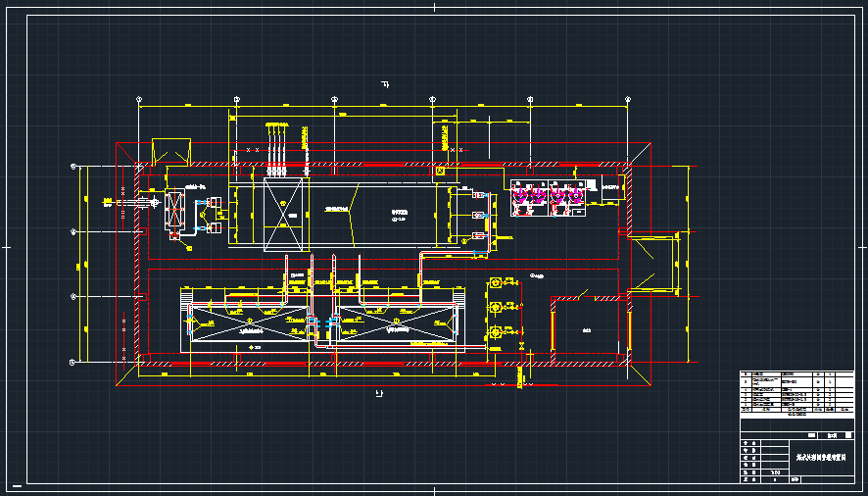
Task: Select the bottom yellow circular pump symbol
Action: 496,333
